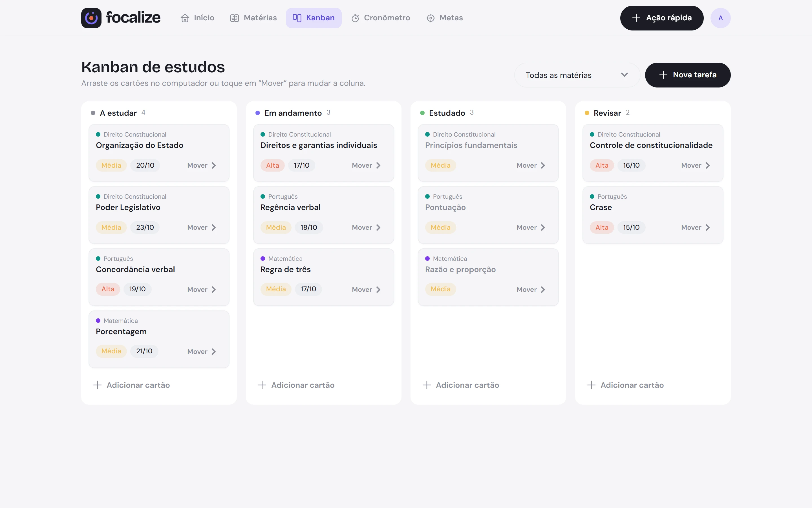Open the Regência verbal card title
Screen dimensions: 812x508
coord(291,207)
